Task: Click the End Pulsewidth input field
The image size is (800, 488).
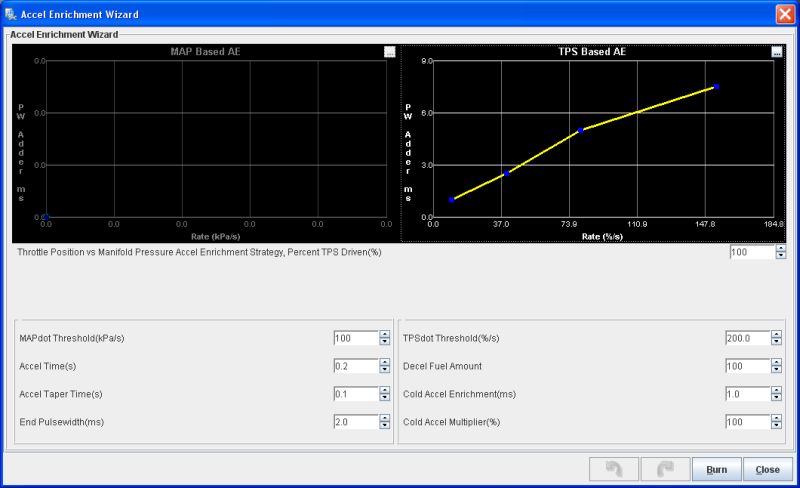Action: coord(355,422)
